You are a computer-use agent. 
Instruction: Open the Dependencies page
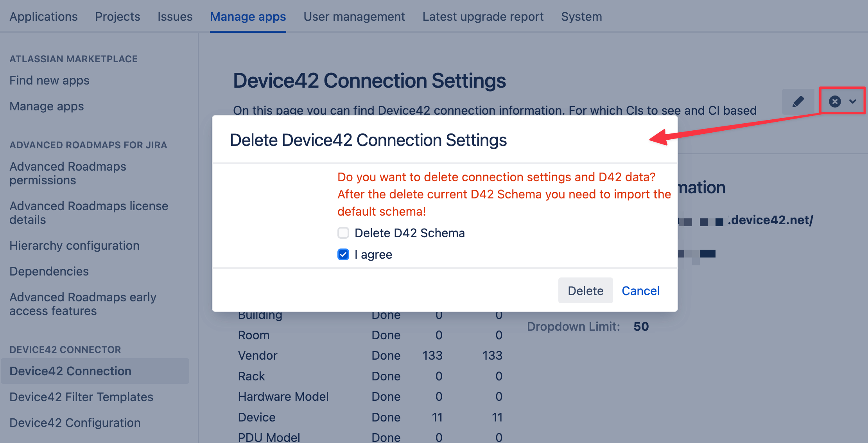(x=48, y=271)
